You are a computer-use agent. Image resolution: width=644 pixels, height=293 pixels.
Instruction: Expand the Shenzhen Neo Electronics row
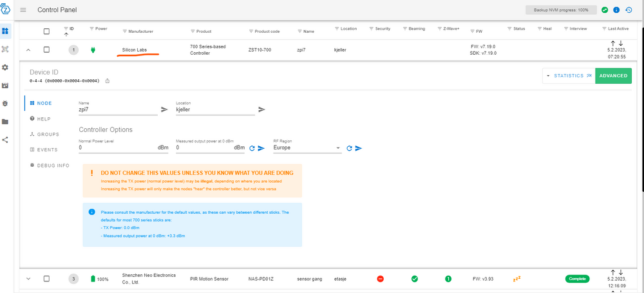pos(28,278)
